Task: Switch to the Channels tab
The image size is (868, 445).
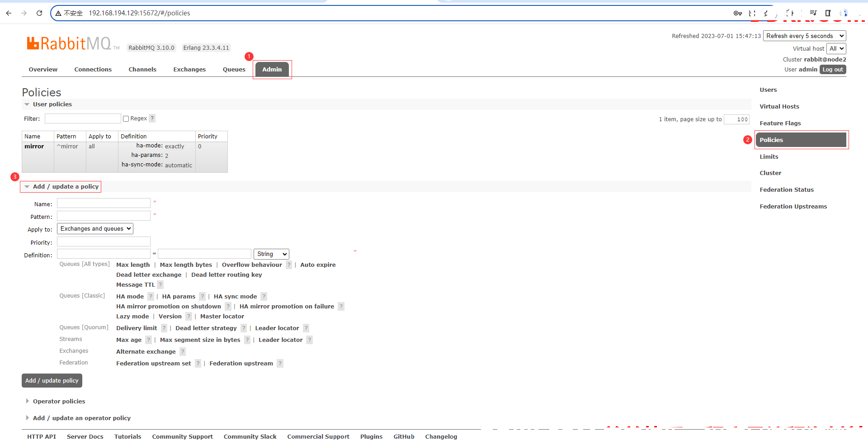Action: [x=142, y=70]
